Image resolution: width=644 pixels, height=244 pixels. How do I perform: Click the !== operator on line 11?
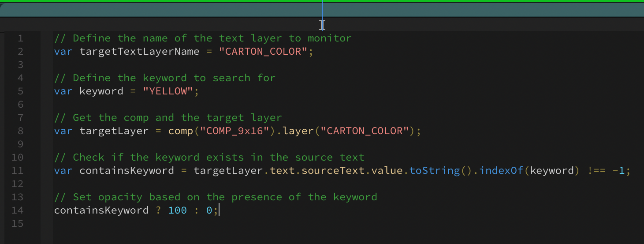(596, 170)
